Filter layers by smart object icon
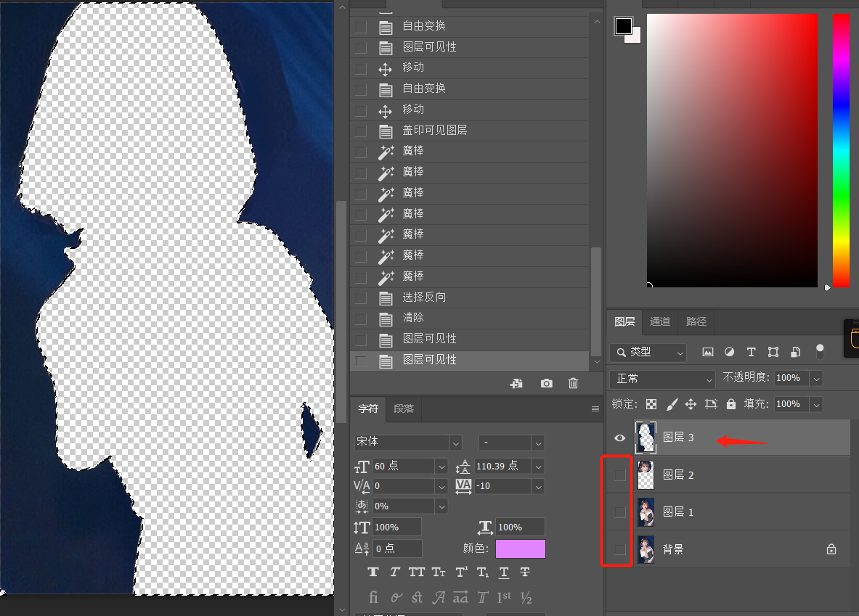The image size is (859, 616). point(795,352)
